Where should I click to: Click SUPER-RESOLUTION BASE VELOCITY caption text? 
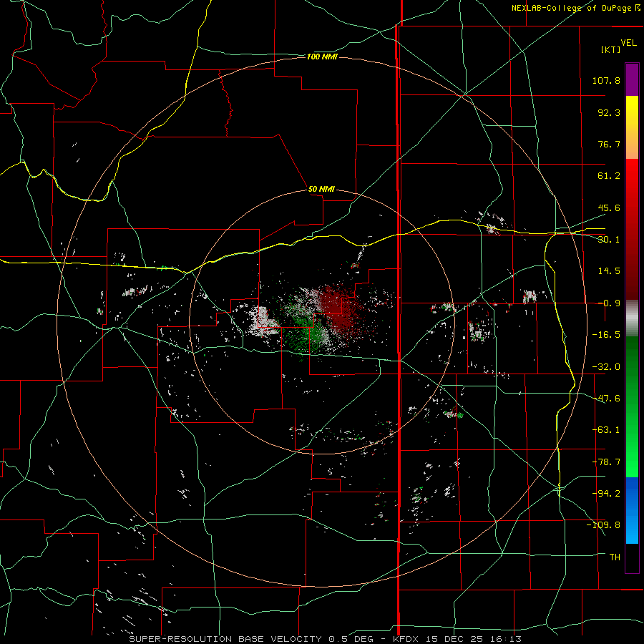pyautogui.click(x=225, y=639)
